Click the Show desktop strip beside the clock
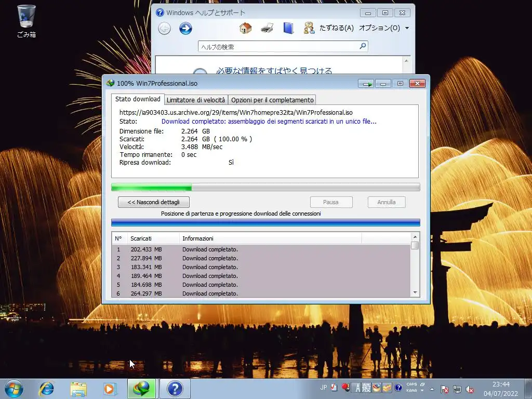 click(528, 389)
